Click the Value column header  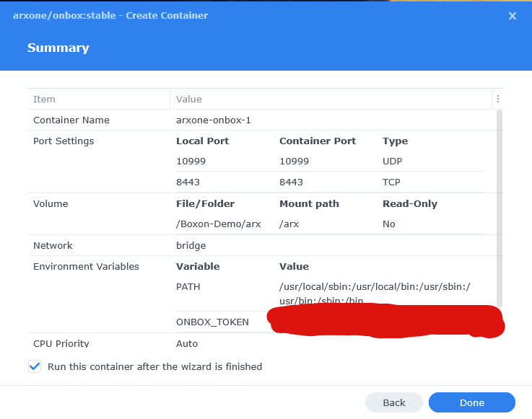pos(189,99)
